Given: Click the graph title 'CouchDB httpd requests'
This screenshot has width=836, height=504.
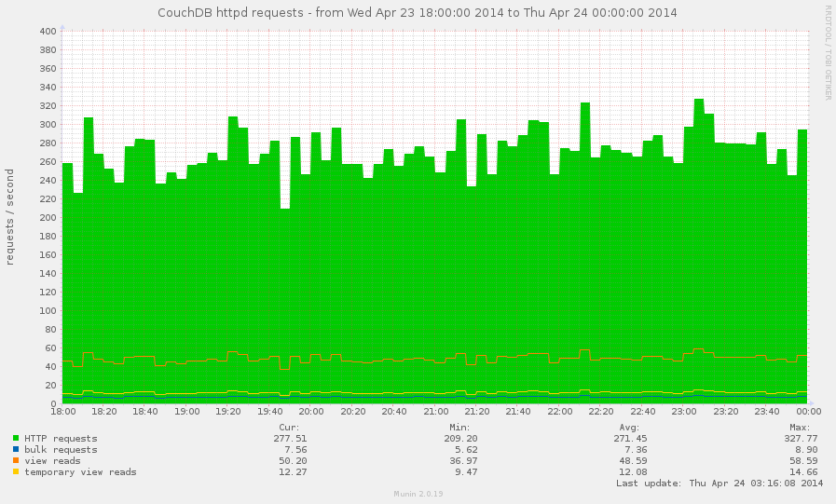Looking at the screenshot, I should coord(230,12).
